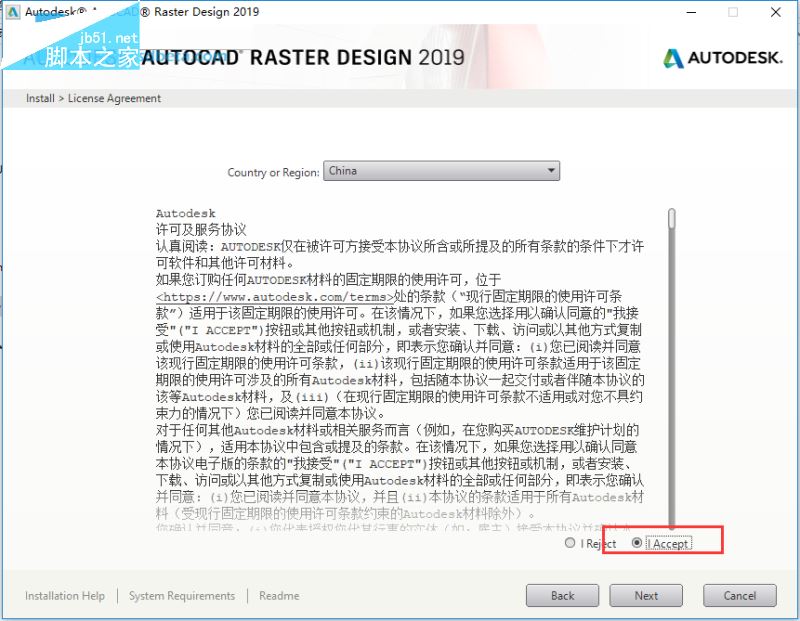This screenshot has width=800, height=621.
Task: Click the Install > License Agreement breadcrumb
Action: [x=93, y=98]
